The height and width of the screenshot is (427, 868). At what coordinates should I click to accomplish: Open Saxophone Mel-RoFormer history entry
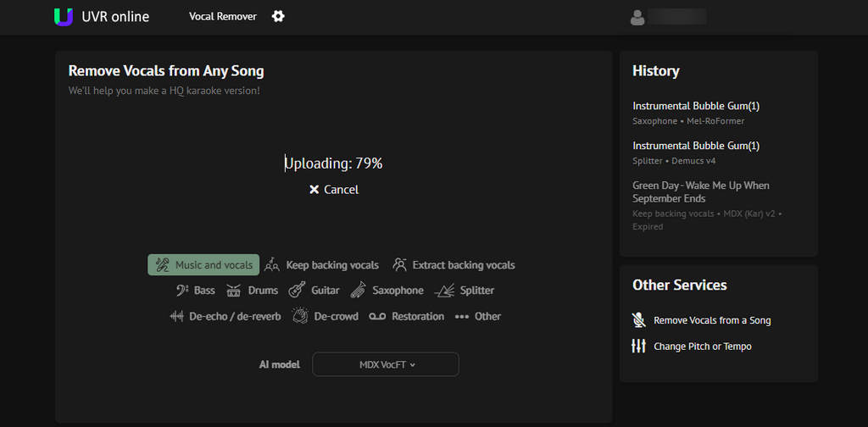point(696,113)
